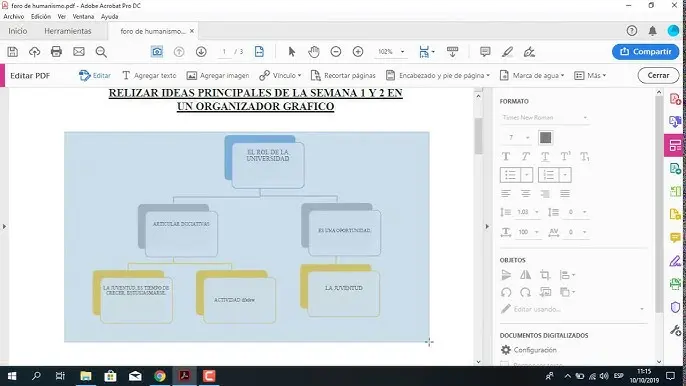Expand the Más dropdown
This screenshot has height=386, width=686.
point(604,75)
